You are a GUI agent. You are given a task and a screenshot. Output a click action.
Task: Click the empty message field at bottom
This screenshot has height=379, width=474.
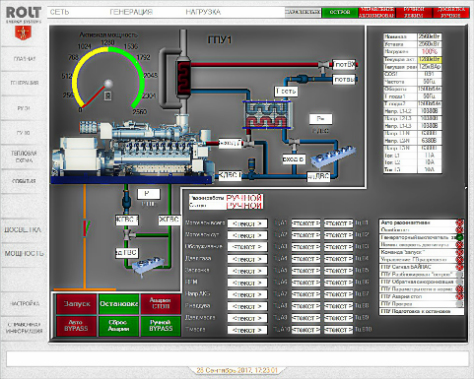coord(237,359)
